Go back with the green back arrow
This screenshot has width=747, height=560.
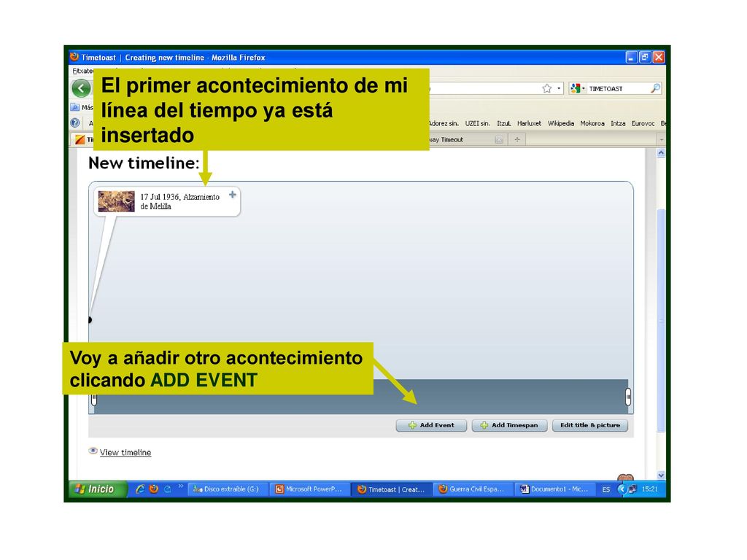coord(81,88)
